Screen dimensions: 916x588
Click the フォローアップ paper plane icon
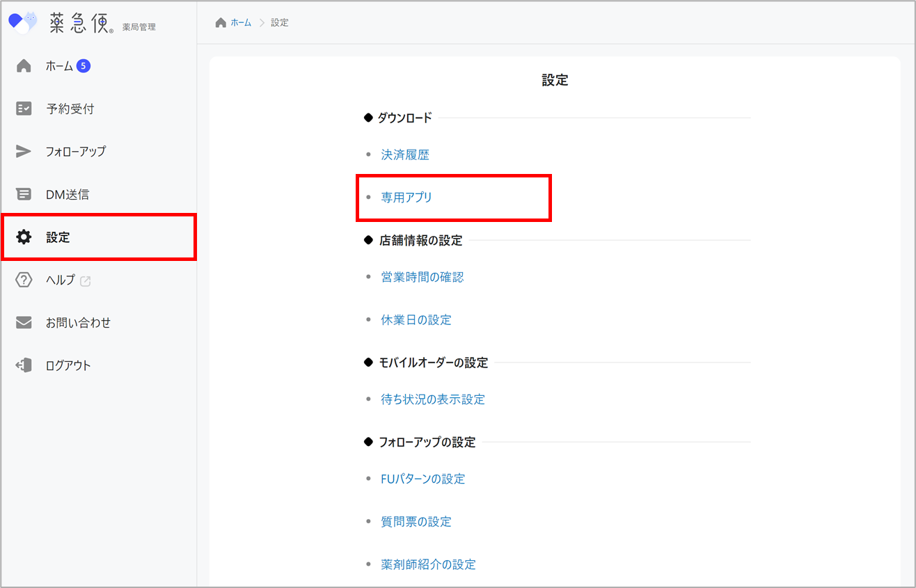(x=24, y=152)
